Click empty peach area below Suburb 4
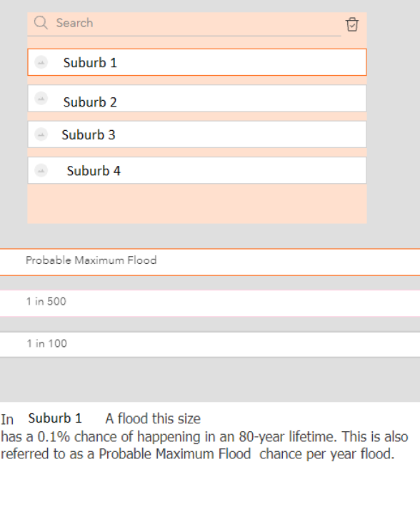420x517 pixels. [x=197, y=203]
